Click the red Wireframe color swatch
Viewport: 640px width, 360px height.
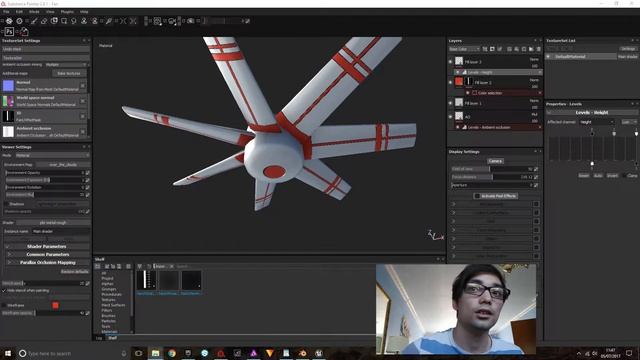[x=56, y=305]
